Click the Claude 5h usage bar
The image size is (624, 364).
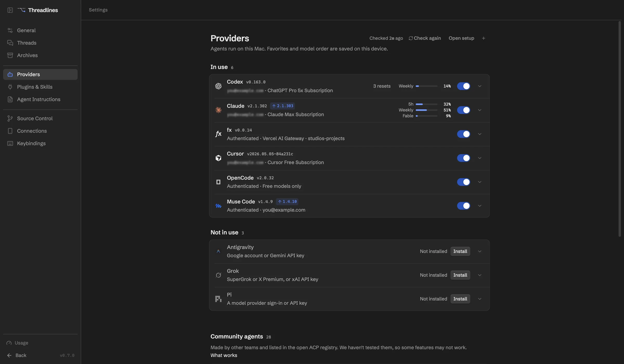click(427, 104)
